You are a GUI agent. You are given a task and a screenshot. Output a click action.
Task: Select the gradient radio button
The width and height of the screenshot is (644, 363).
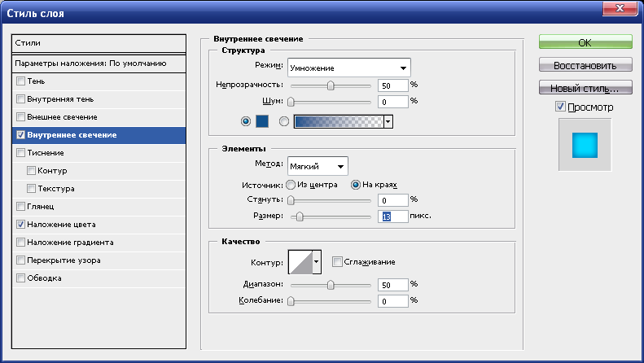click(284, 121)
